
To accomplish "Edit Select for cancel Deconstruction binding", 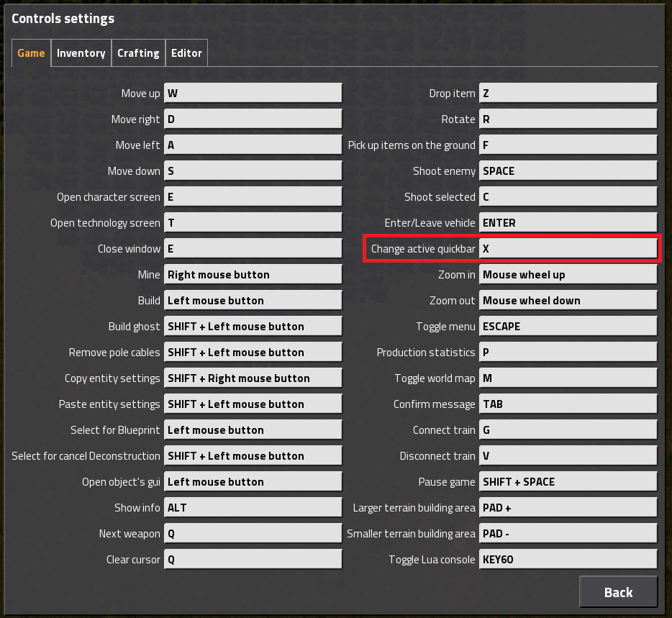I will click(x=253, y=455).
